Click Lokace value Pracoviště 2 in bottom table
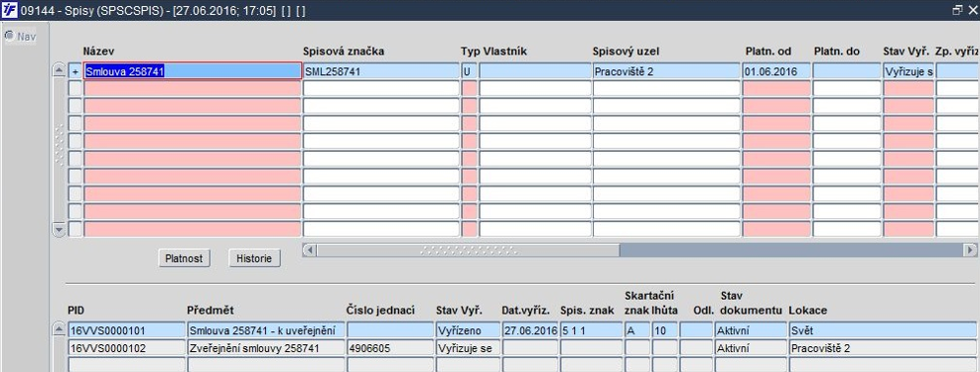The width and height of the screenshot is (980, 372). point(883,347)
